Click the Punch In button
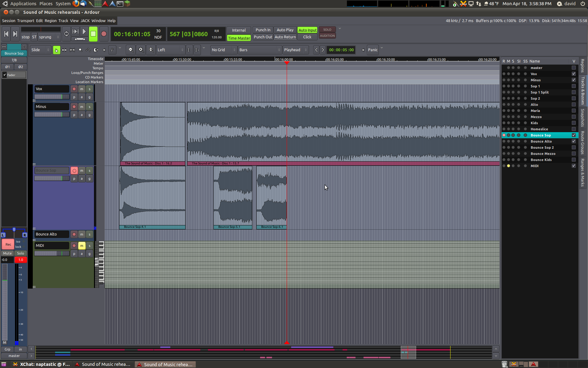This screenshot has height=368, width=588. 263,30
